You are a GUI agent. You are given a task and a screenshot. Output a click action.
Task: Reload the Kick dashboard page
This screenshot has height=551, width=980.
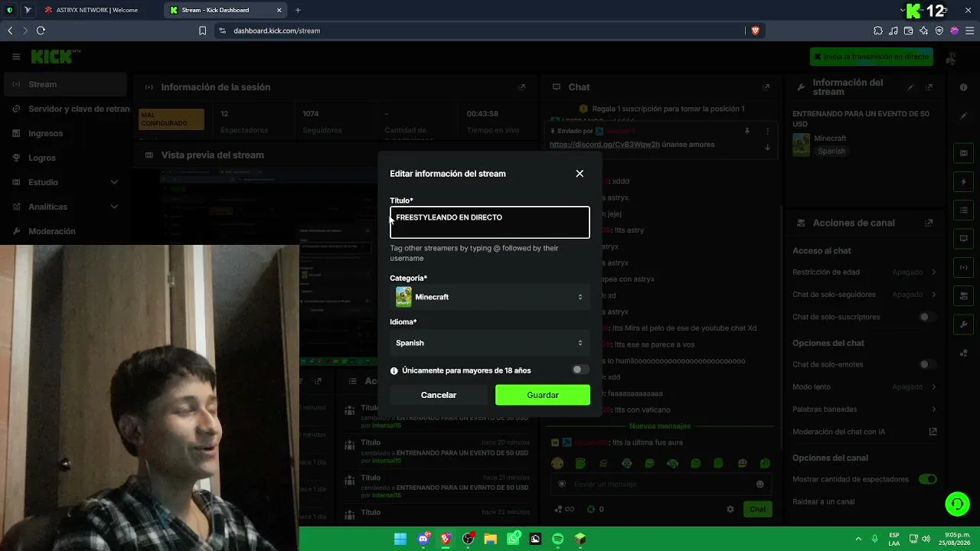click(x=41, y=31)
